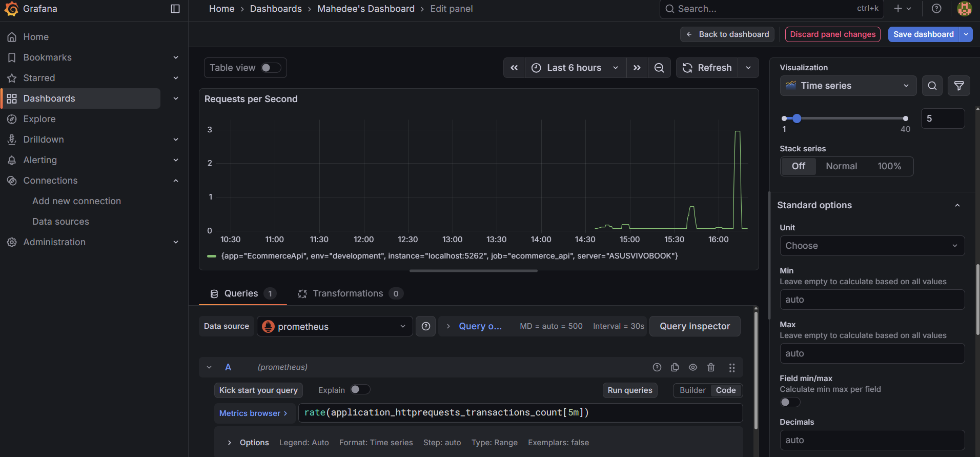Click the sidebar dock panel icon
Viewport: 980px width, 457px height.
coord(175,9)
